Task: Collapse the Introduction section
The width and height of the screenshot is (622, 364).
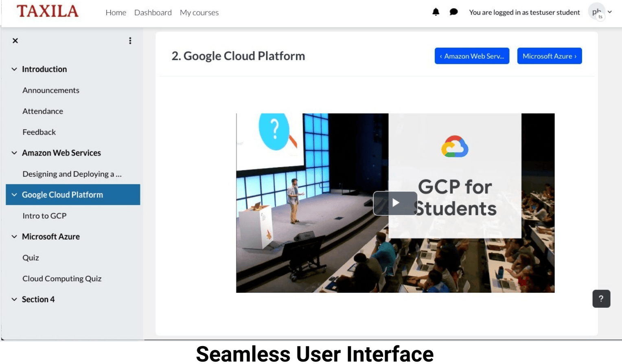Action: point(14,69)
